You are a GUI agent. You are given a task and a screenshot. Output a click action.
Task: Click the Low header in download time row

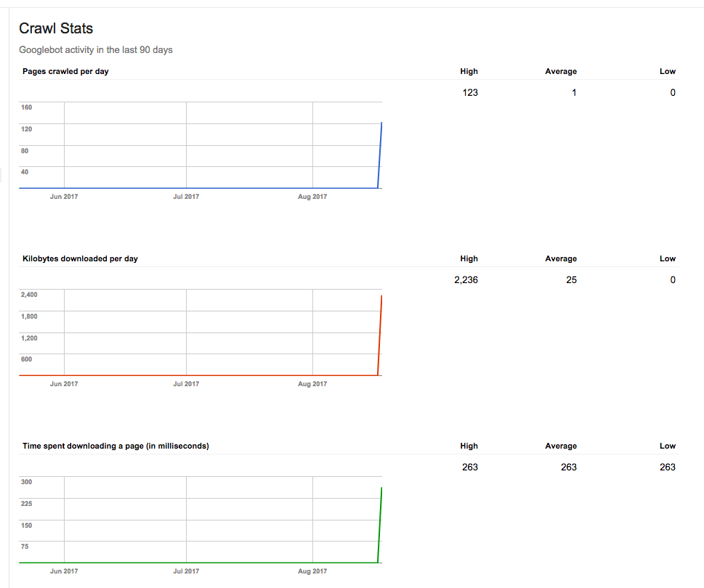click(668, 446)
